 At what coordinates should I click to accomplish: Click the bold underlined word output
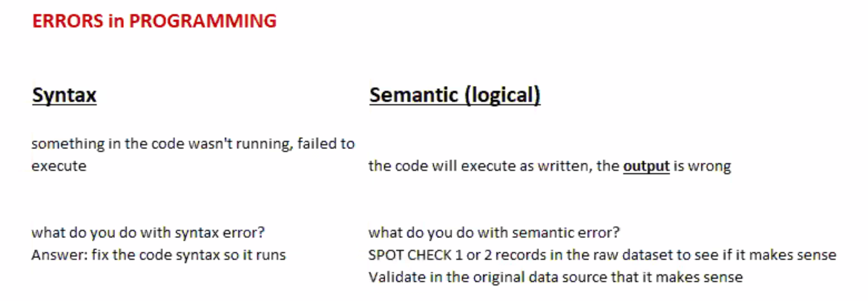coord(647,167)
